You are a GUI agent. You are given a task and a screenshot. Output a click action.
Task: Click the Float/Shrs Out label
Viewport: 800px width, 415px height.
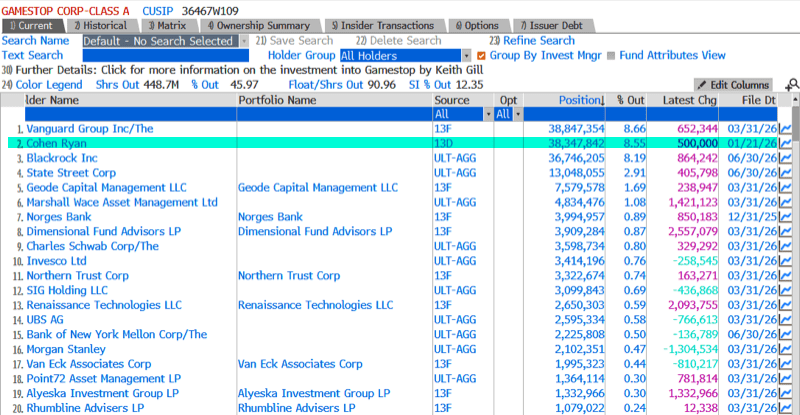coord(326,85)
